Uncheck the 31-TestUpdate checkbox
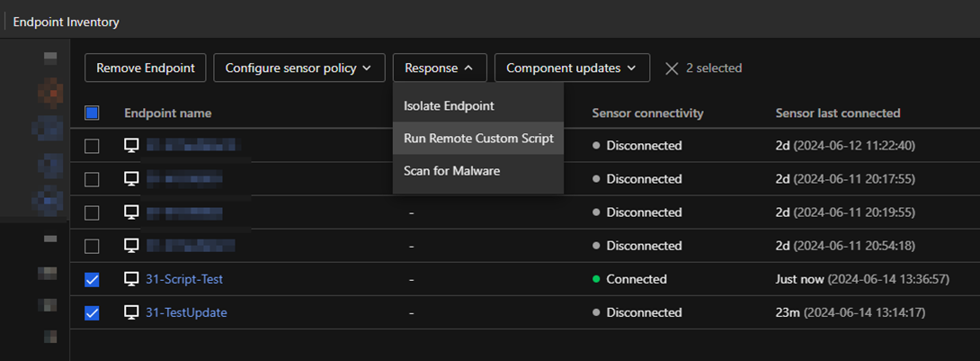This screenshot has width=980, height=361. [x=92, y=312]
